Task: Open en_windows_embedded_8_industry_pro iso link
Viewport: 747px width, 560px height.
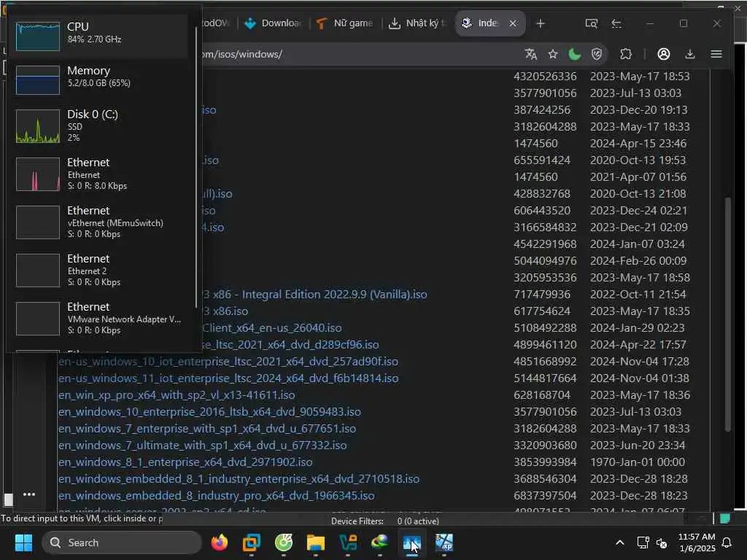Action: (216, 496)
